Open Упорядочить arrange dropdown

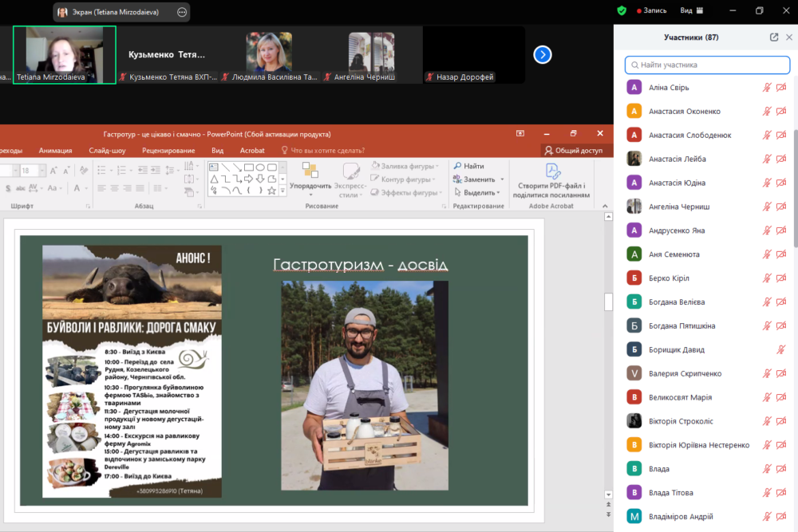point(310,180)
